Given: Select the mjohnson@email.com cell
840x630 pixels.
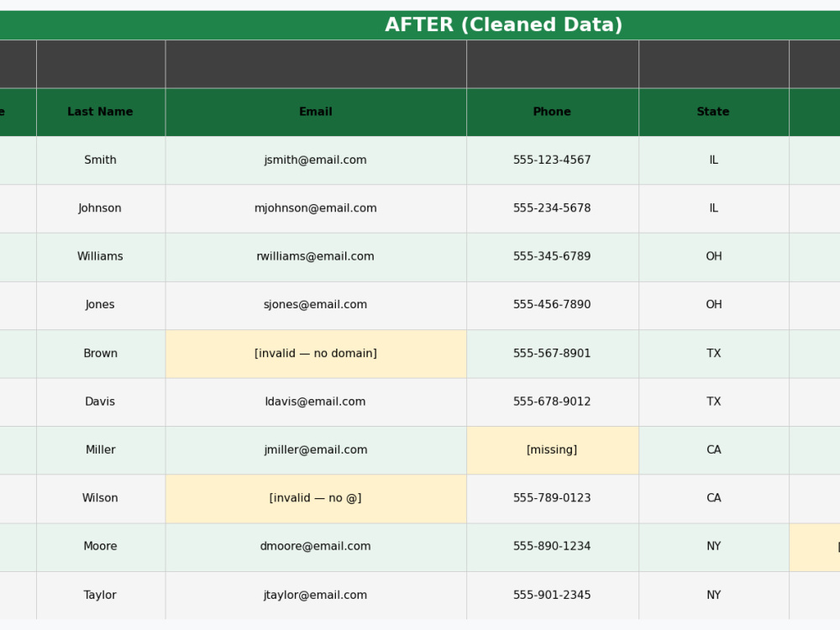Looking at the screenshot, I should click(316, 208).
